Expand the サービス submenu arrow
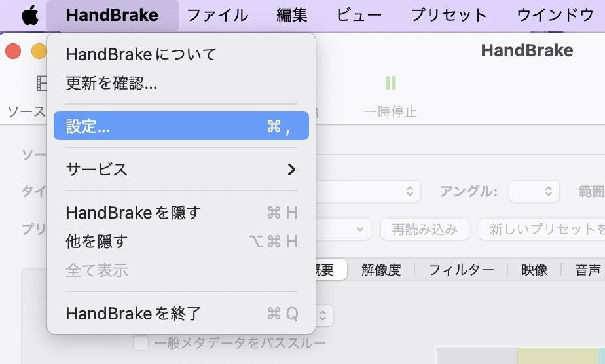 tap(291, 170)
